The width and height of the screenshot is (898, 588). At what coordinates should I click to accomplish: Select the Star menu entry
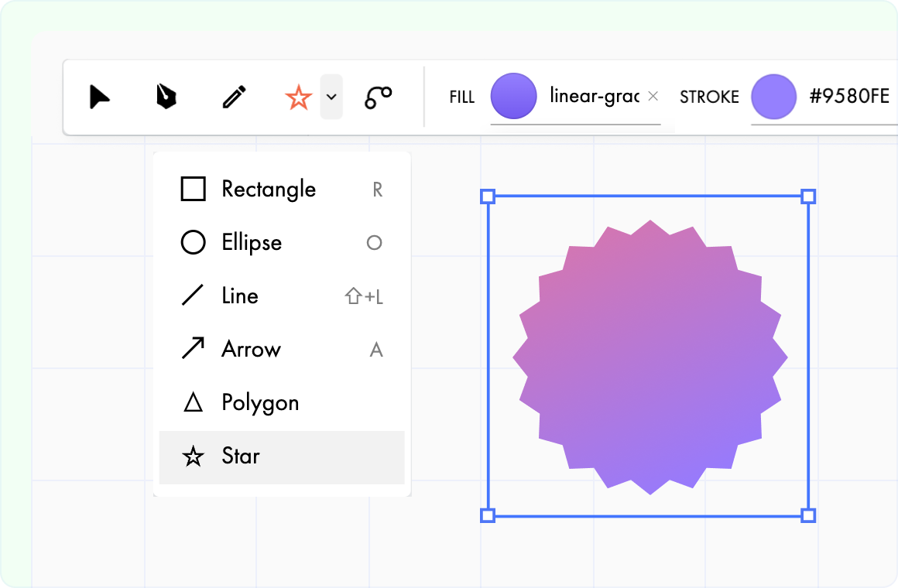click(241, 456)
